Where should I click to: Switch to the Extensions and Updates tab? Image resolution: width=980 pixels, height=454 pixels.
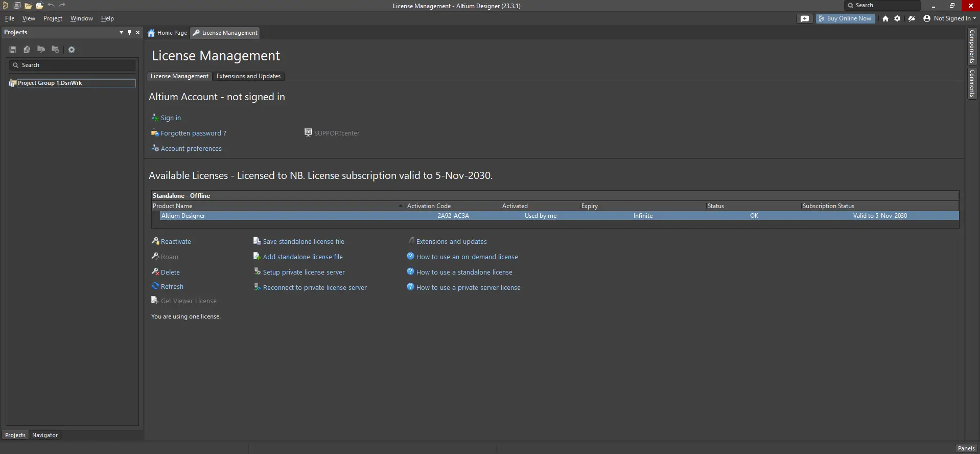tap(248, 76)
